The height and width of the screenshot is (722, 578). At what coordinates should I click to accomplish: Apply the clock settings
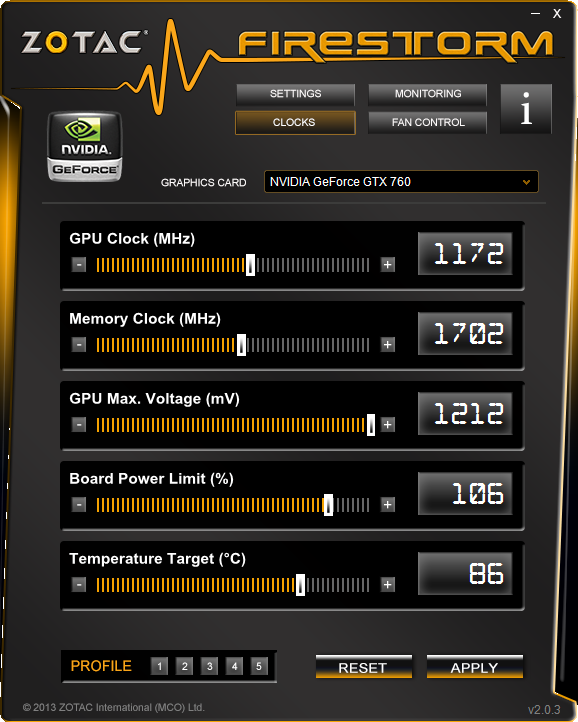pos(474,667)
